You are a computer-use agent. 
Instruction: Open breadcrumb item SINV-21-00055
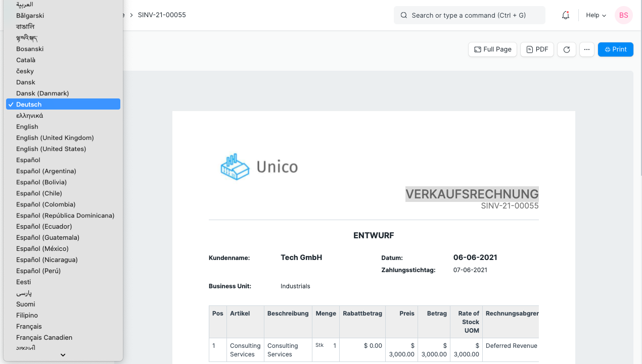point(161,15)
